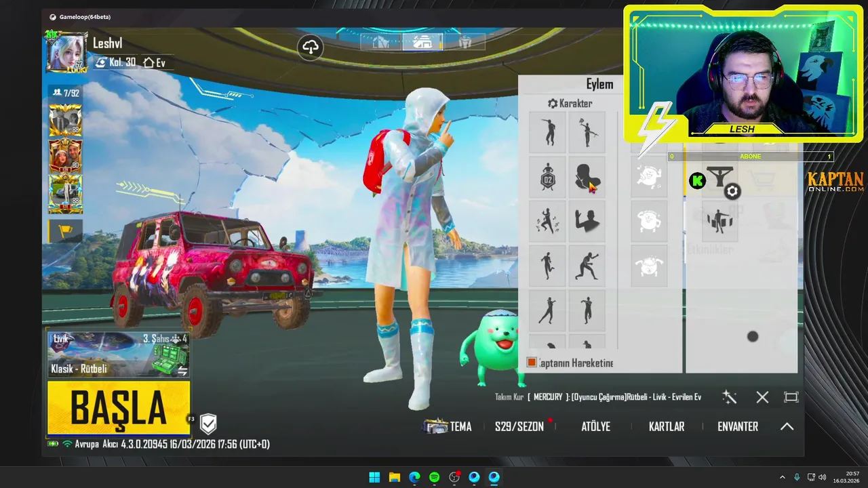
Task: Go to ATÖLYE workshop
Action: pyautogui.click(x=595, y=426)
